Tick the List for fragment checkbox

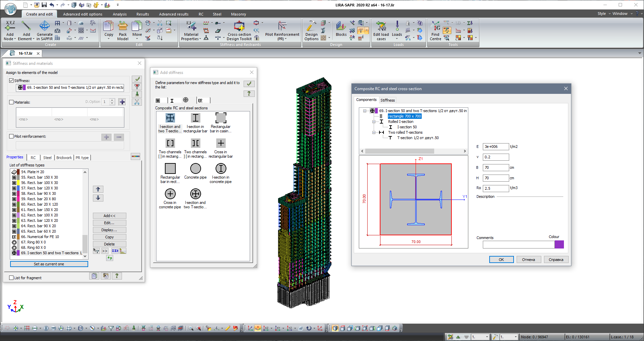11,278
